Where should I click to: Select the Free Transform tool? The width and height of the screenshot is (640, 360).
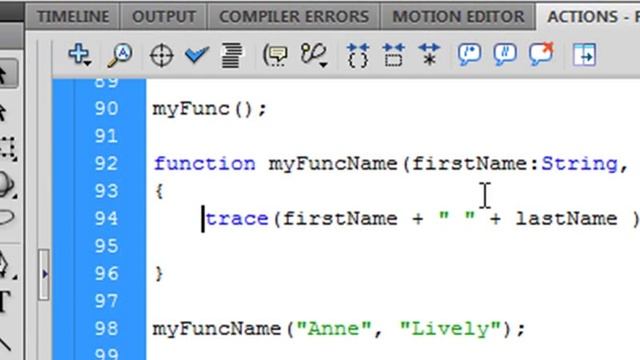click(7, 148)
